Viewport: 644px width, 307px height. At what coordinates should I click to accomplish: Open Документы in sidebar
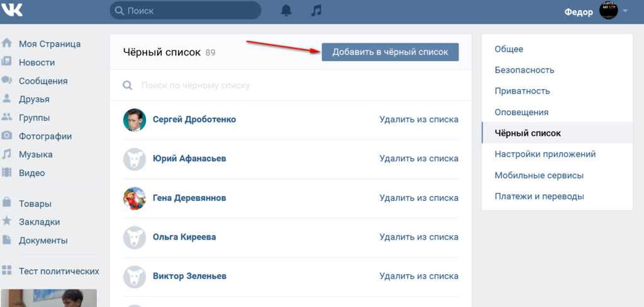(x=43, y=240)
